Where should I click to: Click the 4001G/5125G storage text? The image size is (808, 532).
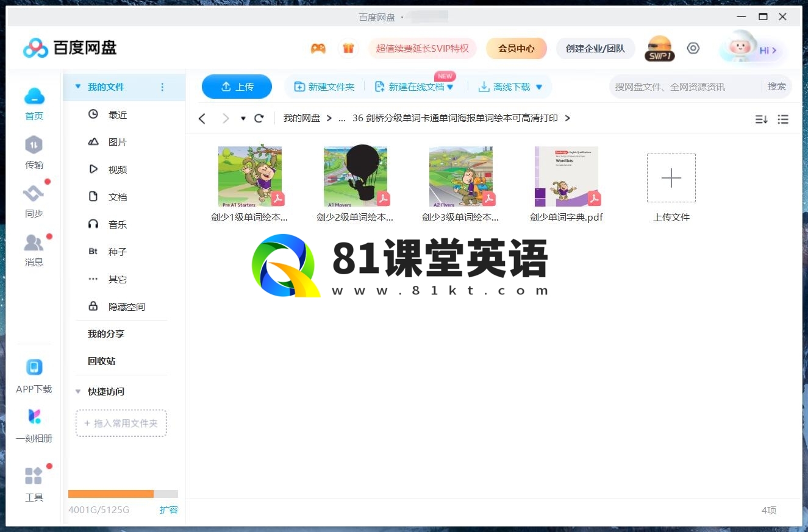[99, 509]
